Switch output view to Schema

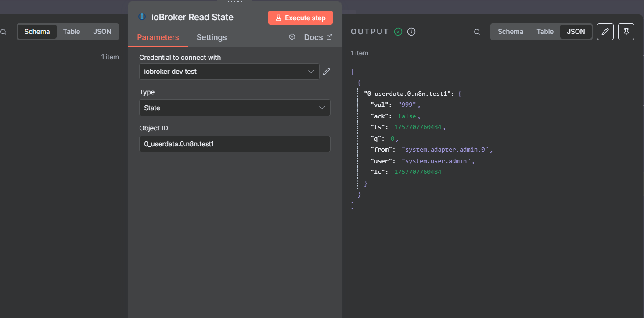[510, 32]
